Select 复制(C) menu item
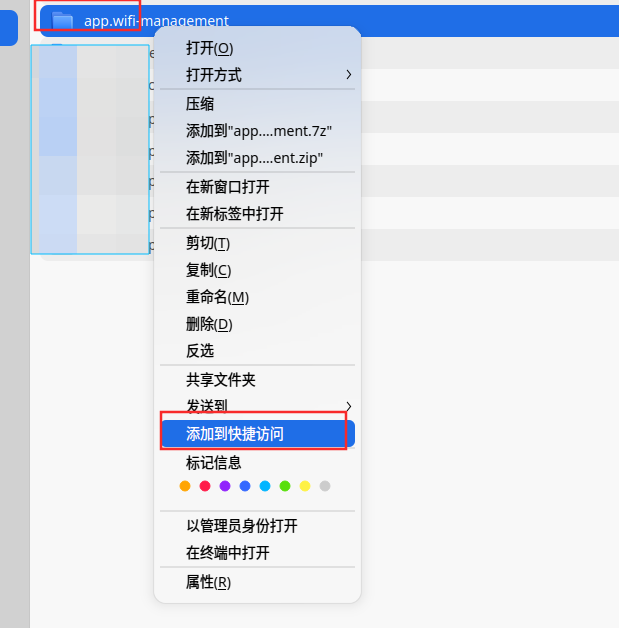This screenshot has height=628, width=619. click(x=257, y=270)
